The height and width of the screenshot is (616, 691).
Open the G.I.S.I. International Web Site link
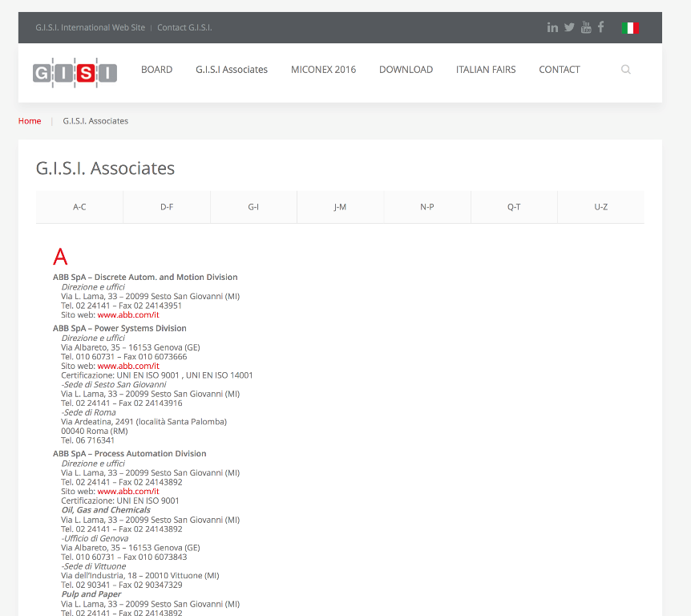(91, 27)
